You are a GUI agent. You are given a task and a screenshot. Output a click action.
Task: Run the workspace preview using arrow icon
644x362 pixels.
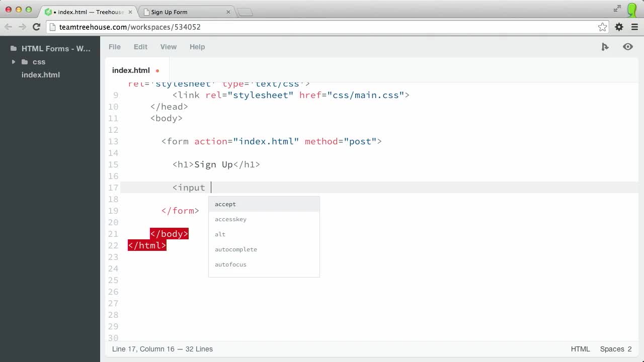tap(605, 46)
